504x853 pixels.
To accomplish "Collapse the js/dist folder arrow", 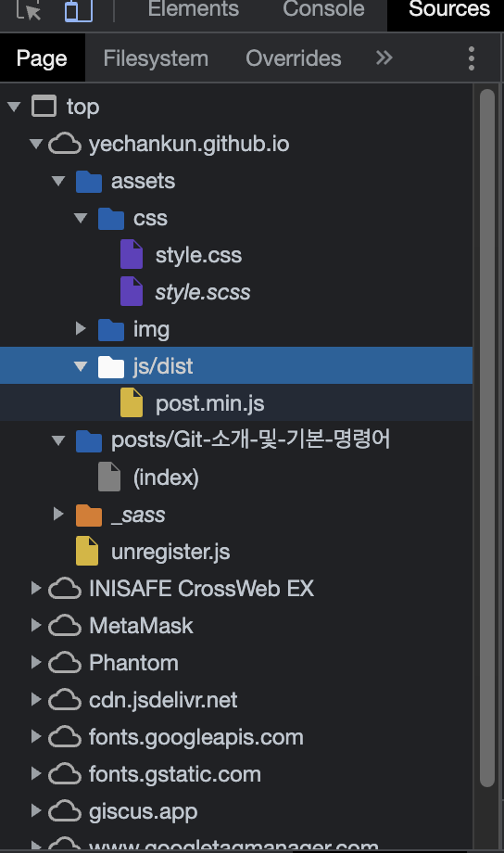I will tap(81, 366).
